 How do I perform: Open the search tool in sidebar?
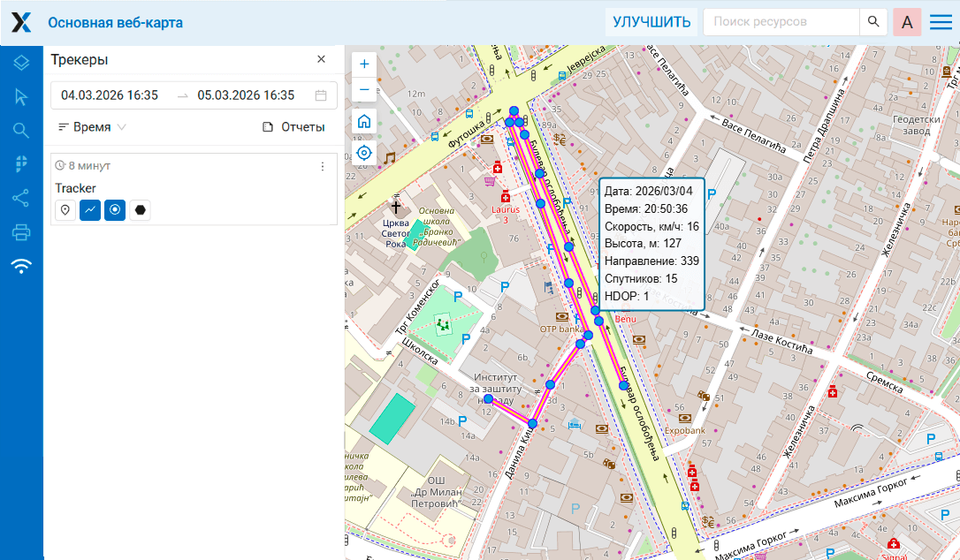21,130
